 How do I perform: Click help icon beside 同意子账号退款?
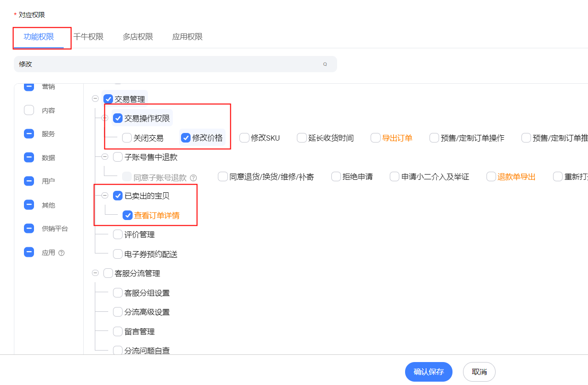pyautogui.click(x=193, y=177)
